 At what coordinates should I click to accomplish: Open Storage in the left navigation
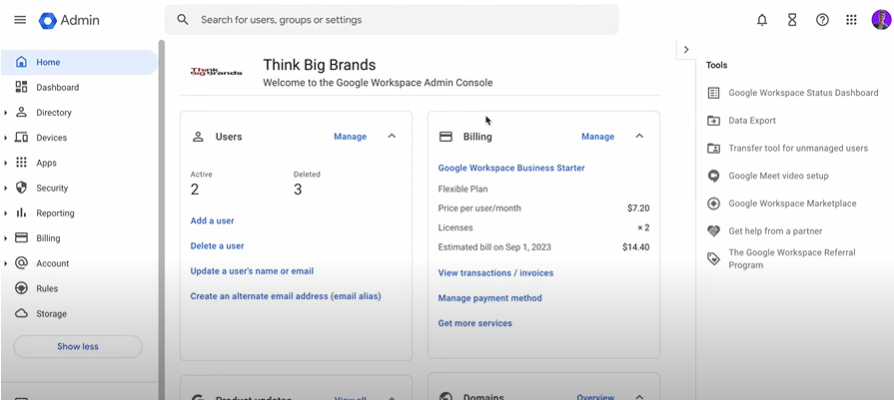(x=52, y=314)
